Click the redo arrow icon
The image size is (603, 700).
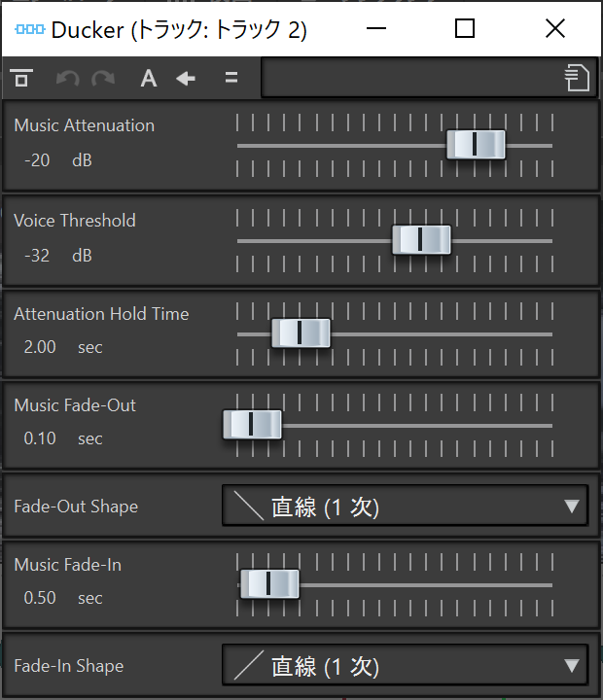click(x=102, y=79)
